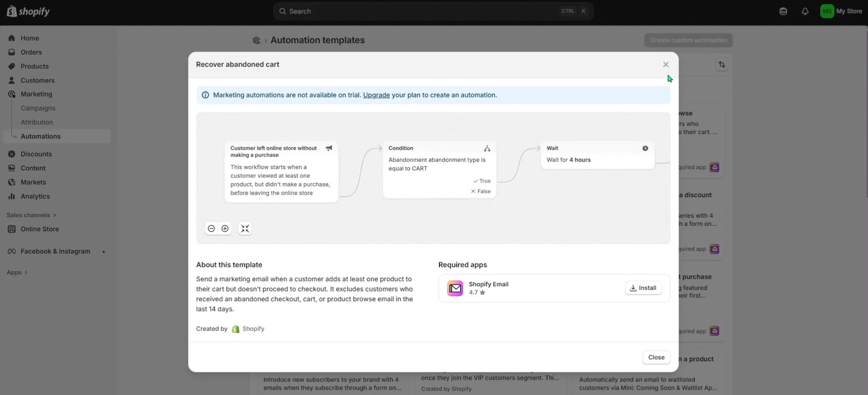Select the Wait for 4 hours card
The height and width of the screenshot is (395, 868).
tap(597, 155)
